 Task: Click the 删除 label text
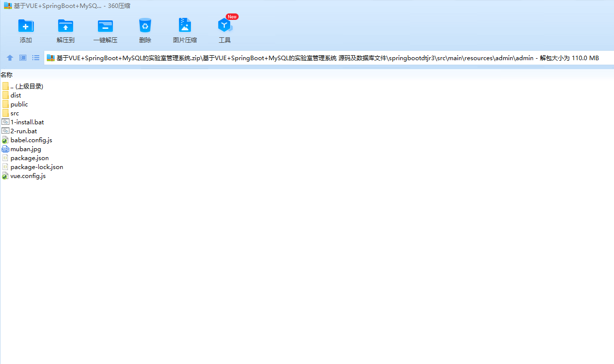(x=145, y=40)
